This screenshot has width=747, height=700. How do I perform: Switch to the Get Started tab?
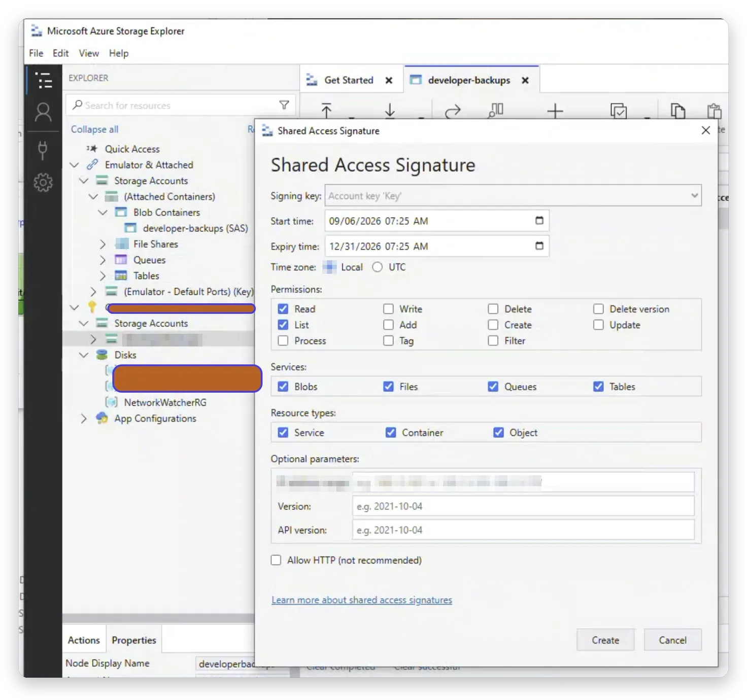(349, 80)
